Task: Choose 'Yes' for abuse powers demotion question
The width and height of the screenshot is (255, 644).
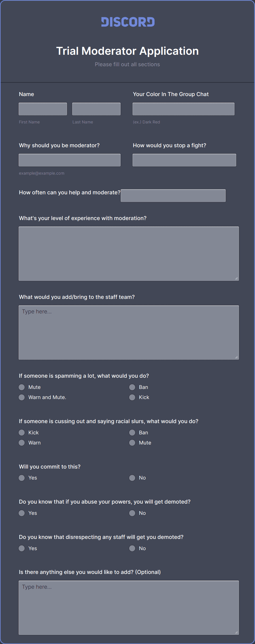Action: tap(22, 513)
